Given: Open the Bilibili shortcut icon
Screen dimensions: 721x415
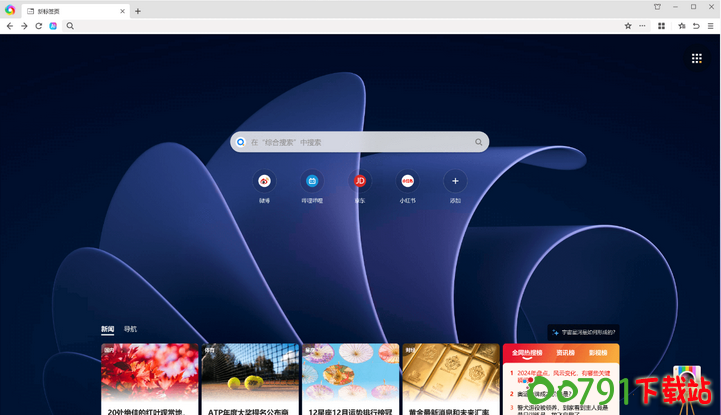Looking at the screenshot, I should point(312,181).
